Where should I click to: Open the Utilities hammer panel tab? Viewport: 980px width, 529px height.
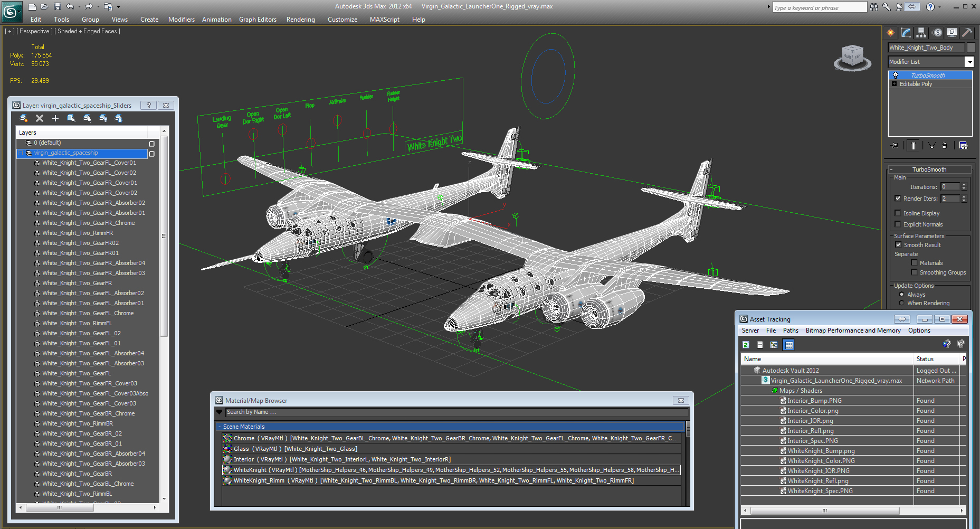[967, 33]
